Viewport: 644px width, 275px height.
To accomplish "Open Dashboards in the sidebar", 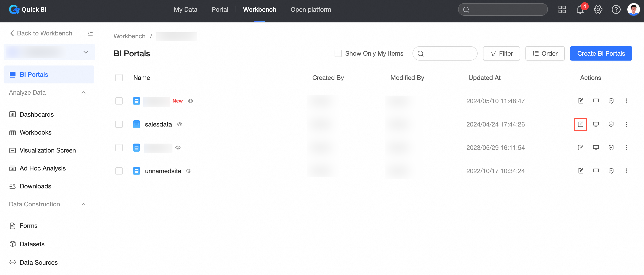I will click(x=37, y=114).
